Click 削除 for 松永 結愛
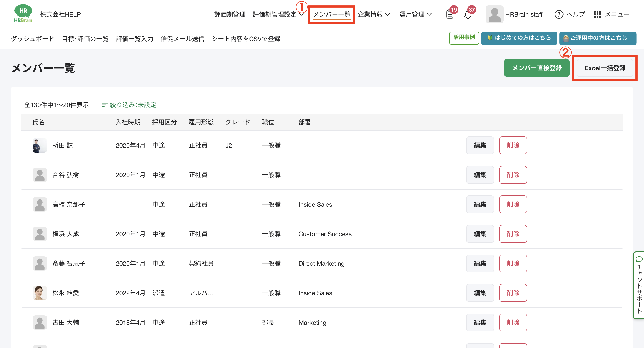The width and height of the screenshot is (644, 348). [513, 293]
